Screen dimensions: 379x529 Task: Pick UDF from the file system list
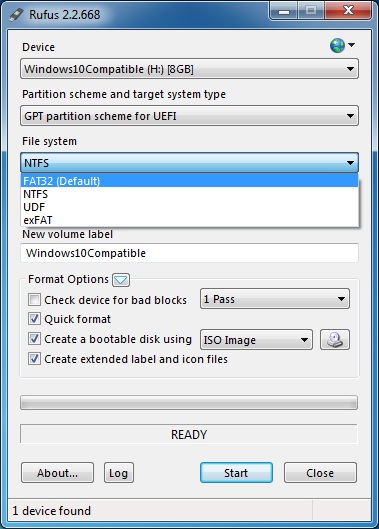(189, 207)
